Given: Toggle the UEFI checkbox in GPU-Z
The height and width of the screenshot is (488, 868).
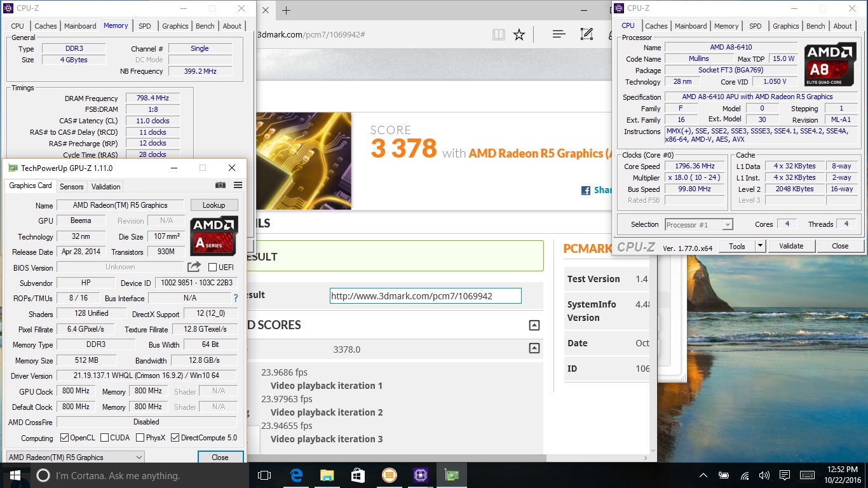Looking at the screenshot, I should (212, 268).
